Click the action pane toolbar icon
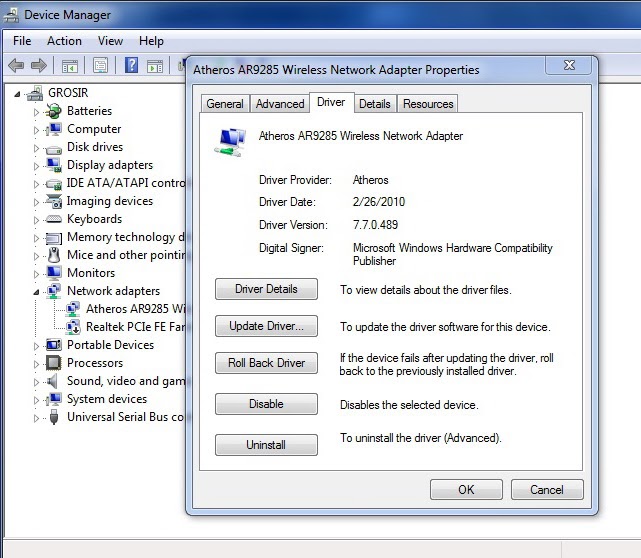The image size is (641, 558). [x=155, y=66]
